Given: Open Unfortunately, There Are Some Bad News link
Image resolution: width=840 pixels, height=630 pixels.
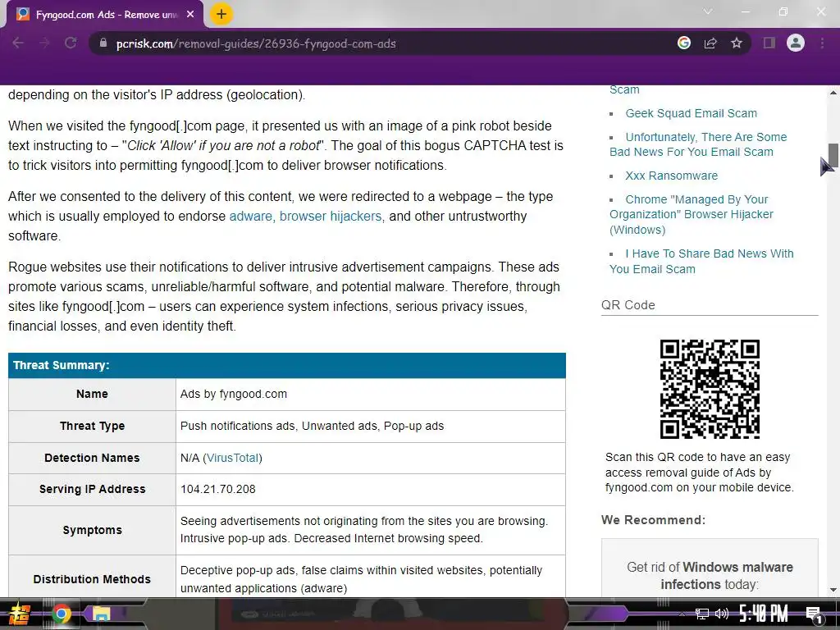Looking at the screenshot, I should point(698,144).
